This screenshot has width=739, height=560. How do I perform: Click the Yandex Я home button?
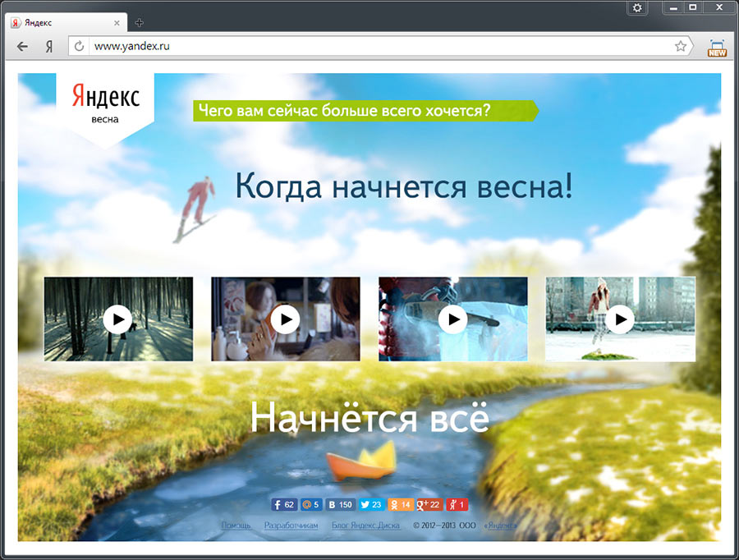tap(49, 47)
